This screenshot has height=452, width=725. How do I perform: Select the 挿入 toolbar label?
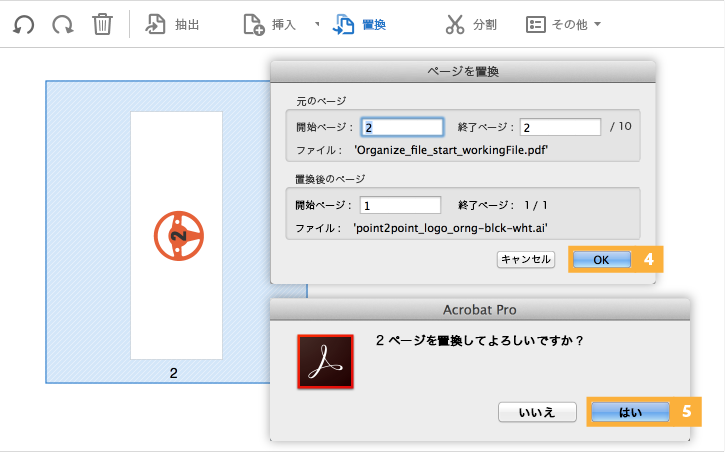tap(284, 24)
